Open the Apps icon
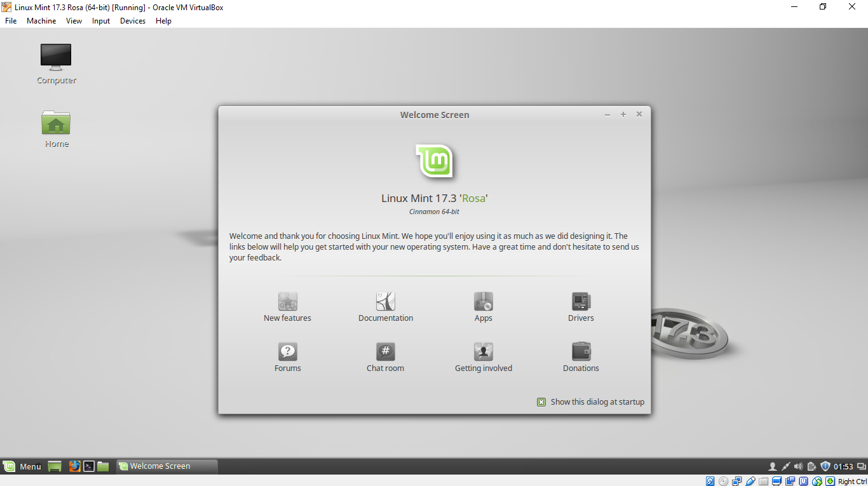Screen dimensions: 868x486 (484, 301)
